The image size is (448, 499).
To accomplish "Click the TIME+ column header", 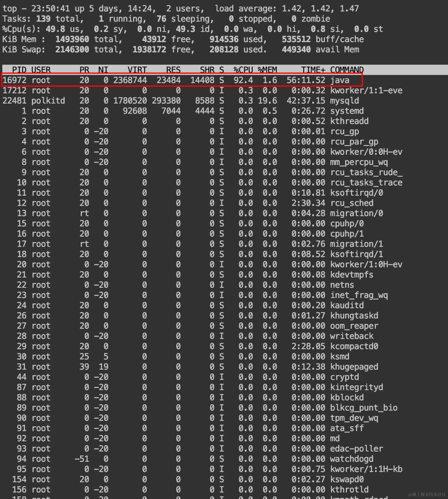I will [x=313, y=70].
